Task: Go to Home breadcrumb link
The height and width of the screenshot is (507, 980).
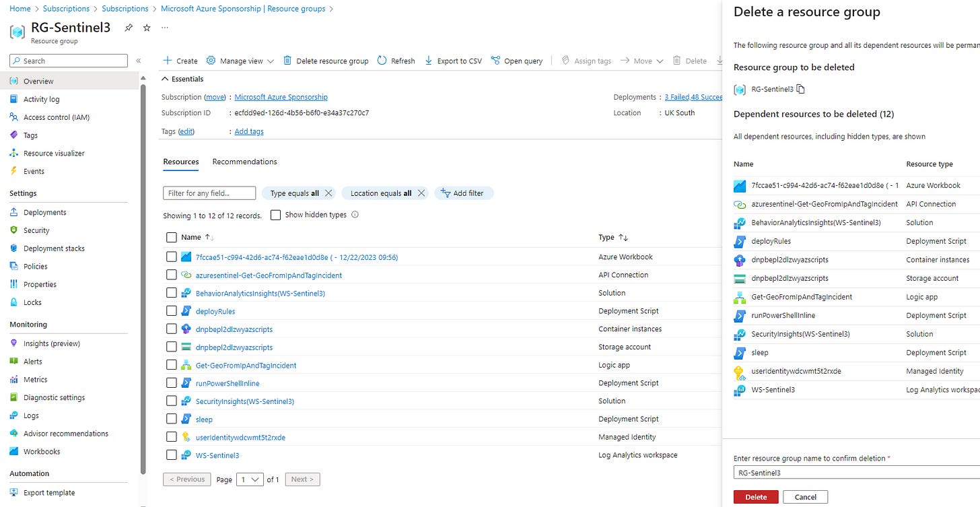Action: pyautogui.click(x=20, y=9)
